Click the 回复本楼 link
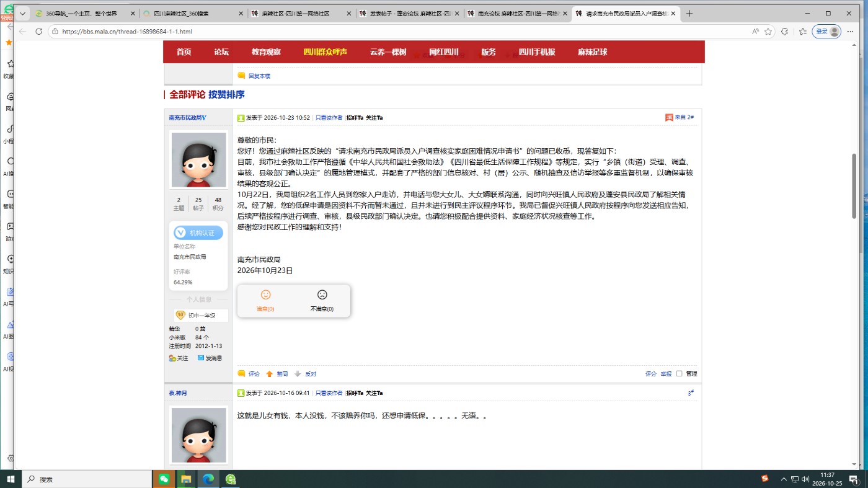 (x=259, y=76)
